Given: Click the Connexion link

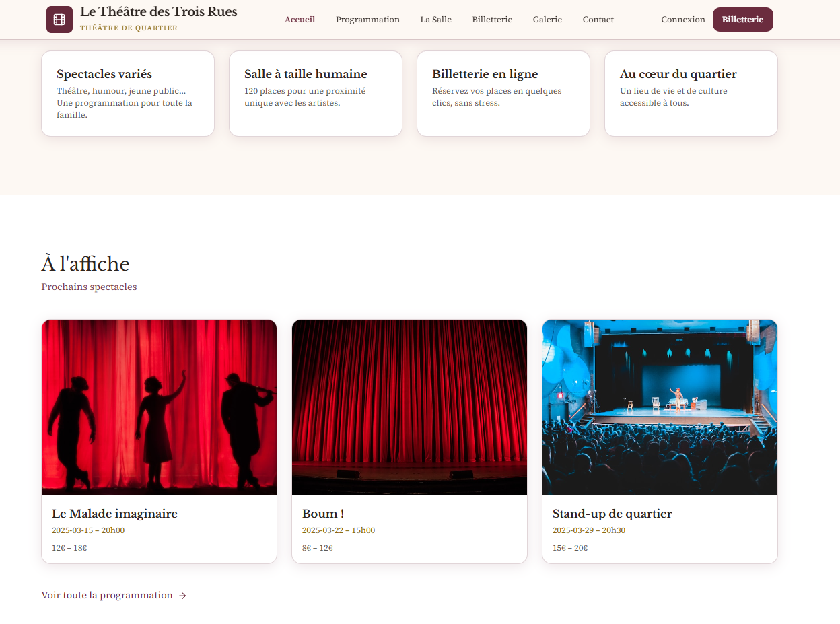Looking at the screenshot, I should coord(682,20).
